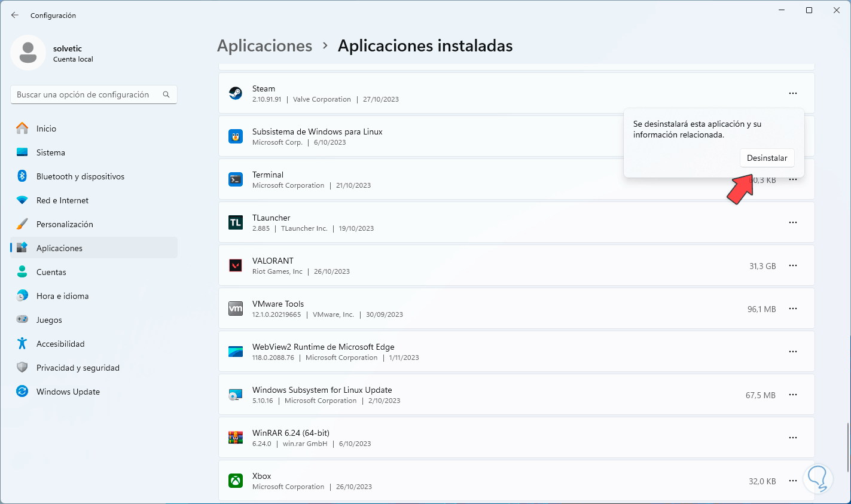Open Juegos settings
Image resolution: width=851 pixels, height=504 pixels.
pyautogui.click(x=94, y=320)
